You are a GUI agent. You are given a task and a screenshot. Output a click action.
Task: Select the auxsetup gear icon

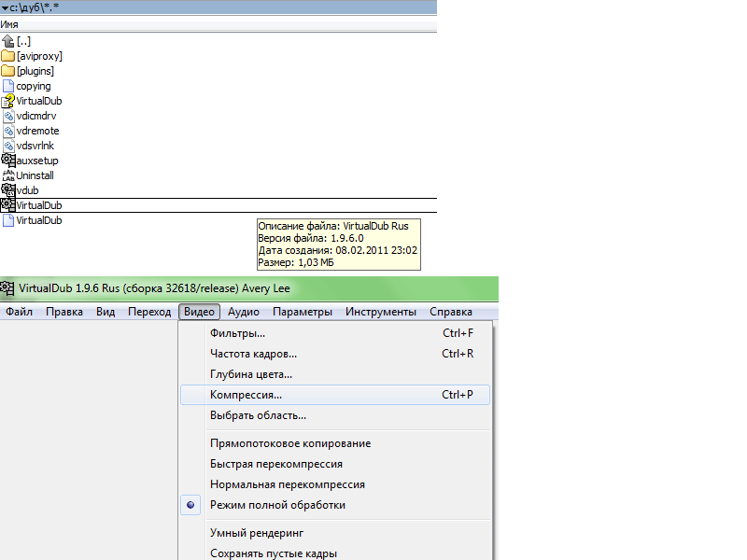coord(8,161)
